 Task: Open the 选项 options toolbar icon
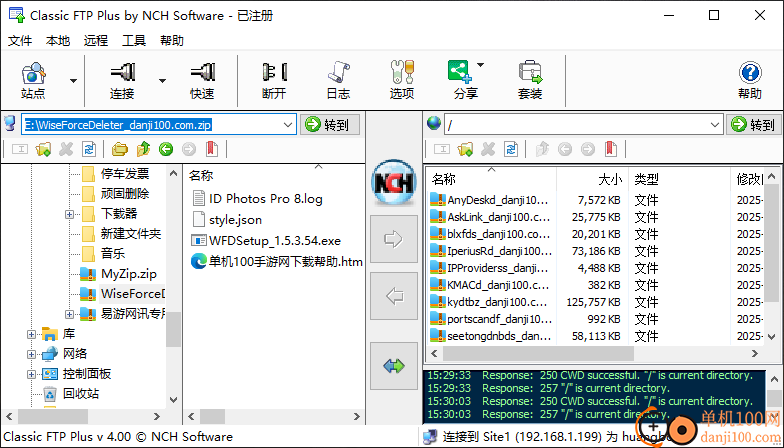(x=402, y=80)
